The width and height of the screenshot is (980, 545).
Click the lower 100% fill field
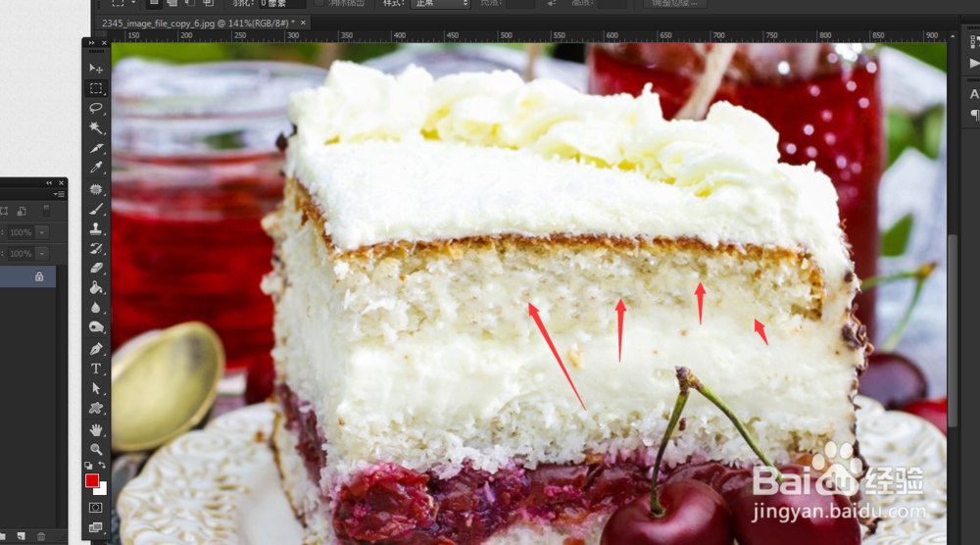21,254
